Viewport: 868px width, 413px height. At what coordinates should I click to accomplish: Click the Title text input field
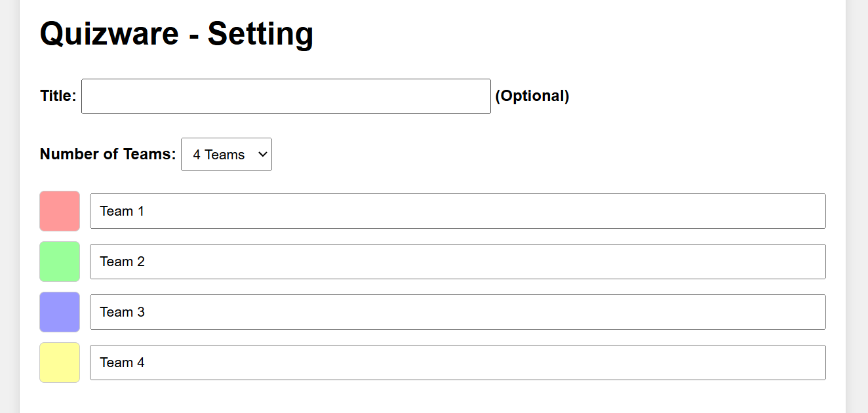pos(286,96)
